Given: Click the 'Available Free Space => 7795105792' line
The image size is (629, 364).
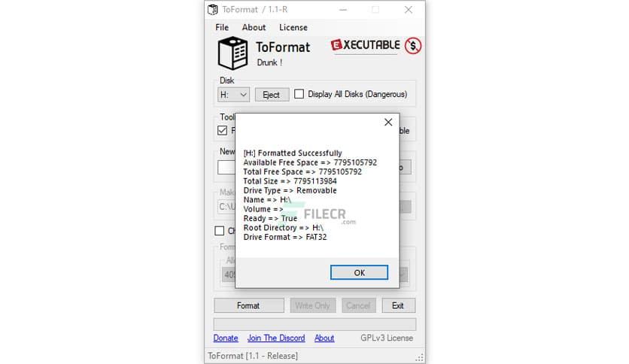Looking at the screenshot, I should click(310, 162).
